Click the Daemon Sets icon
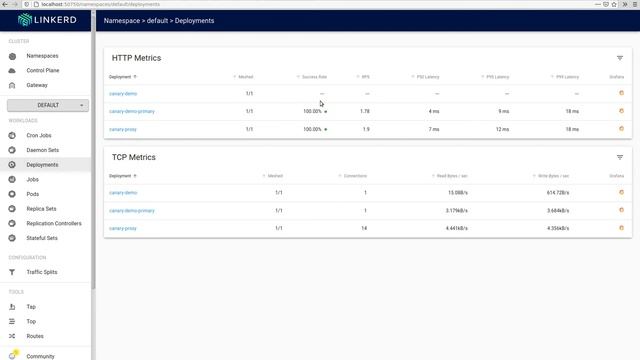Viewport: 640px width, 360px height. click(x=12, y=150)
